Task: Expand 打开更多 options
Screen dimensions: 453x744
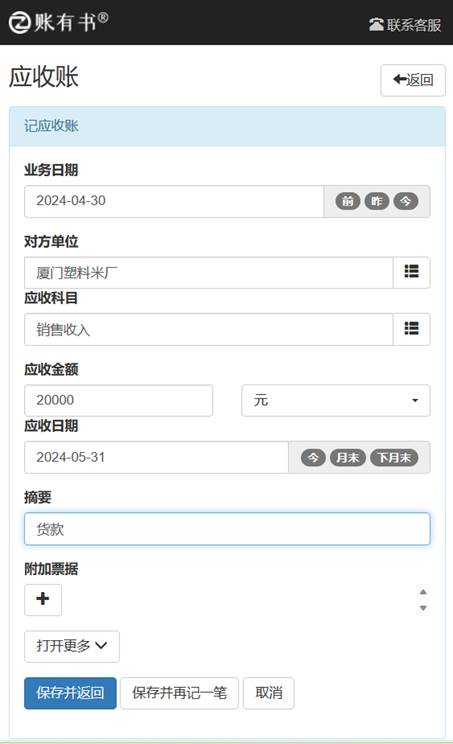Action: point(72,646)
